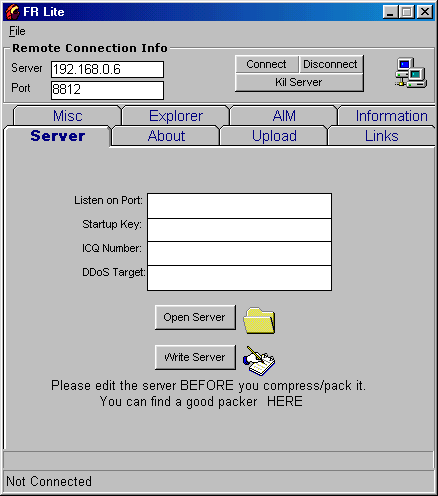Viewport: 438px width, 496px height.
Task: Focus the Listen on Port field
Action: [239, 206]
